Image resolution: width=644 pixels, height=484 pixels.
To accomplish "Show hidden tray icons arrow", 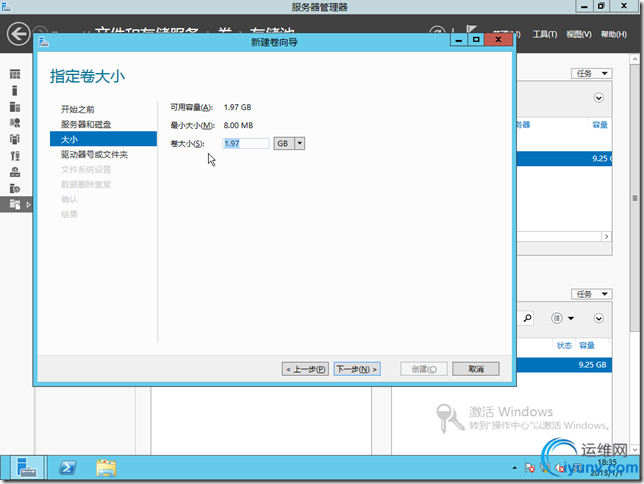I will (514, 468).
